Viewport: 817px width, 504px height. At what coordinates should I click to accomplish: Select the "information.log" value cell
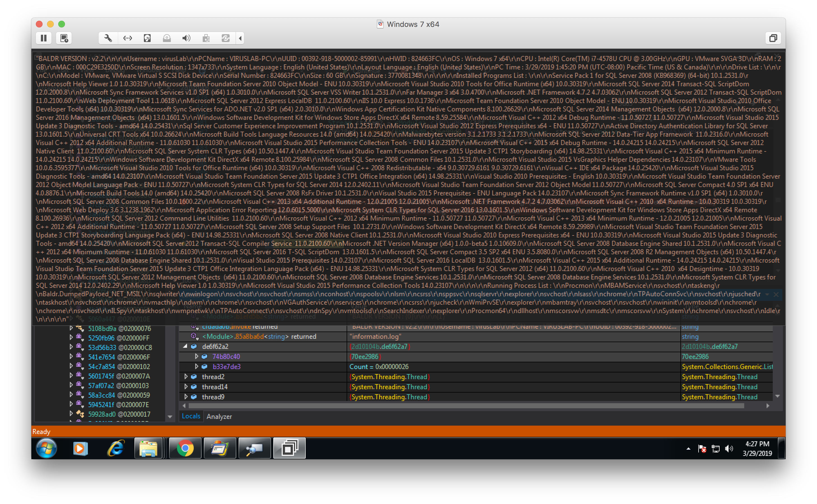pos(513,336)
